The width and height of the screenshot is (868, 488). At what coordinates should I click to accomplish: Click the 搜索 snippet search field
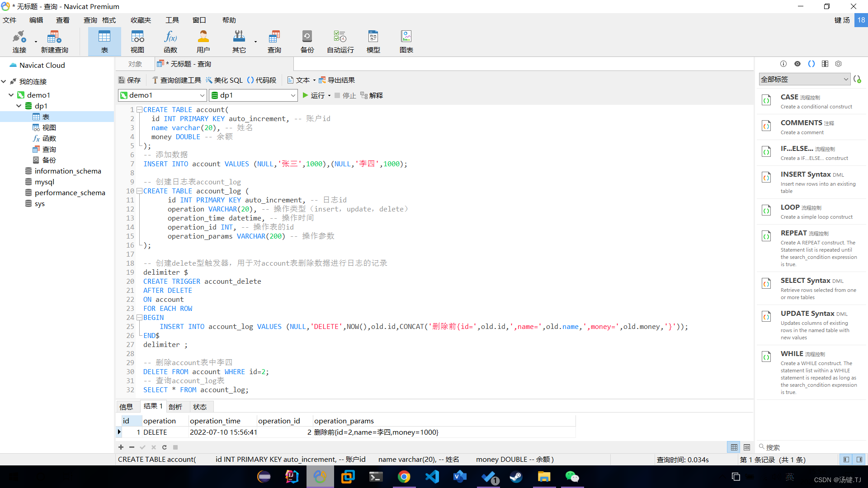[x=809, y=447]
